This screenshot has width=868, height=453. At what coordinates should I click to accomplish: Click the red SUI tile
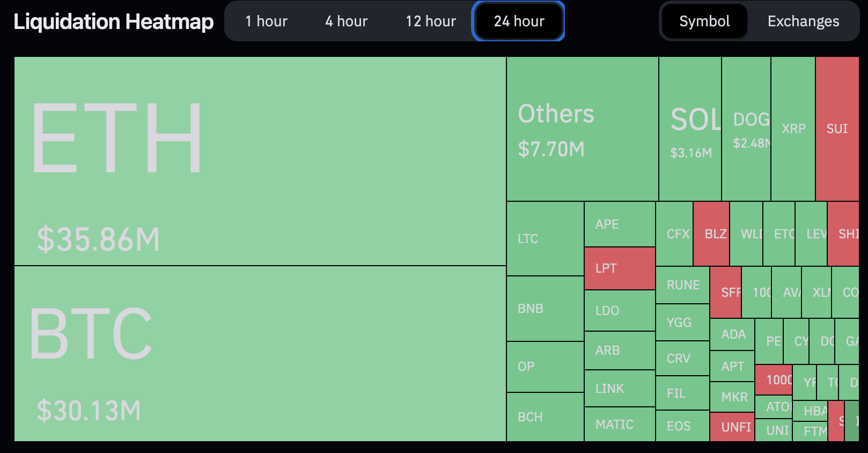[x=837, y=129]
